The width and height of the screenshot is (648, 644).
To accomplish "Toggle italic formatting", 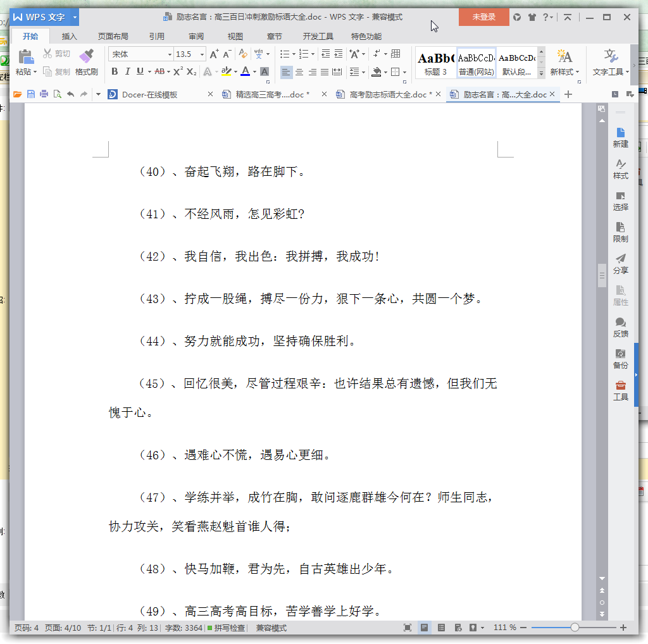I will tap(127, 71).
